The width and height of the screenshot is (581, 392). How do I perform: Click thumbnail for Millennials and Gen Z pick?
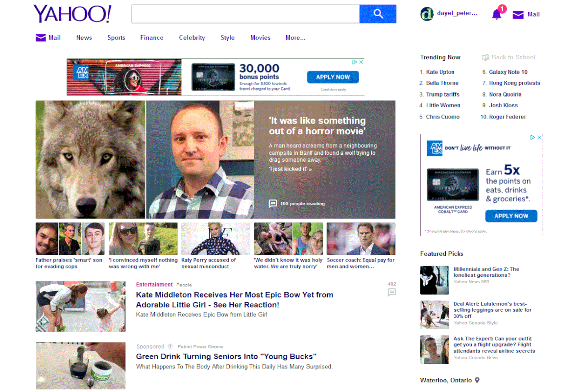434,280
